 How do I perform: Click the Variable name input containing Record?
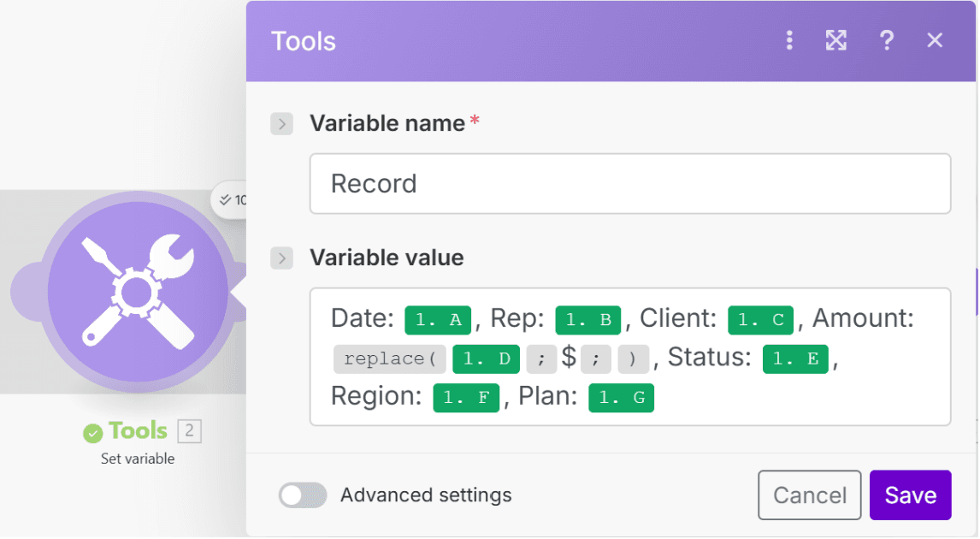(x=629, y=184)
